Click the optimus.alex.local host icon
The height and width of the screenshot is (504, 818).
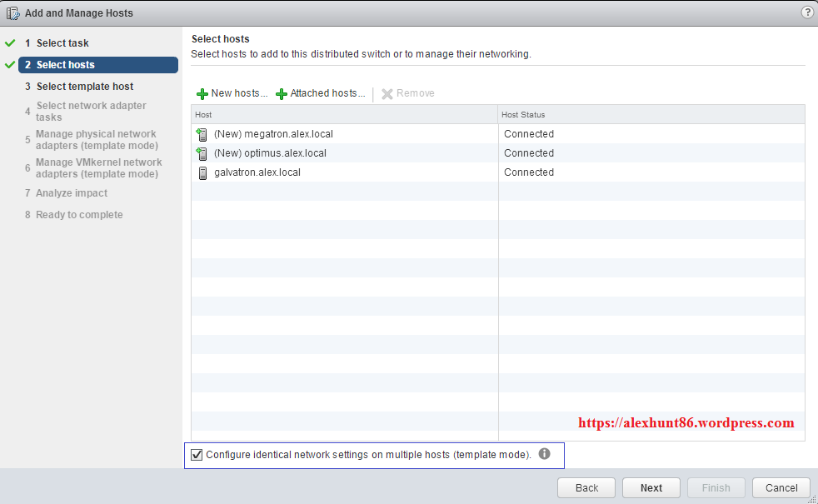tap(202, 153)
